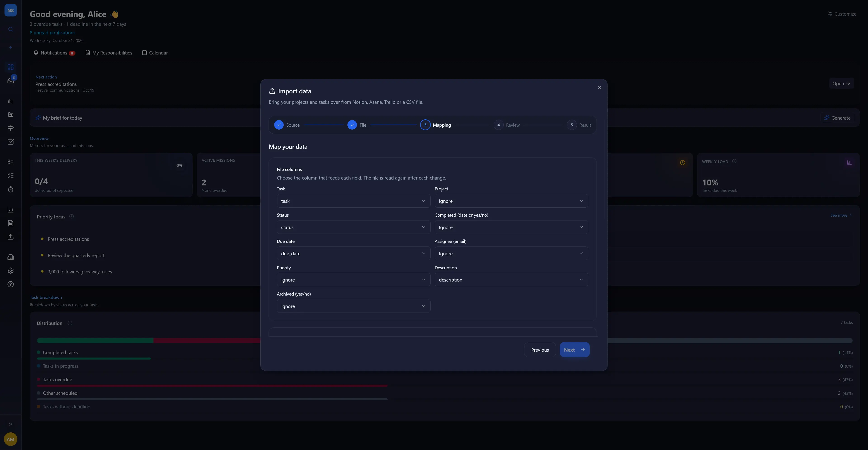Click the Tasks without deadline row label

(x=66, y=407)
